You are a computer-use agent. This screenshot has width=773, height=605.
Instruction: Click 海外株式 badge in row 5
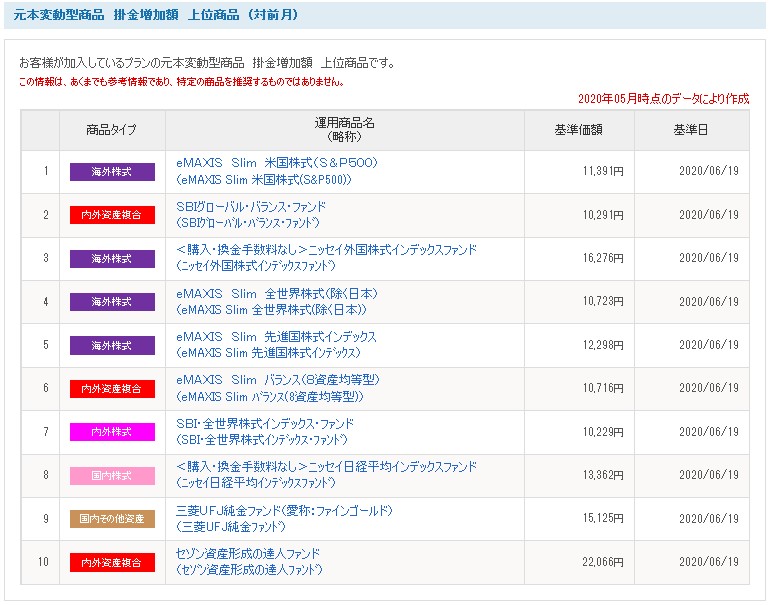tap(112, 345)
